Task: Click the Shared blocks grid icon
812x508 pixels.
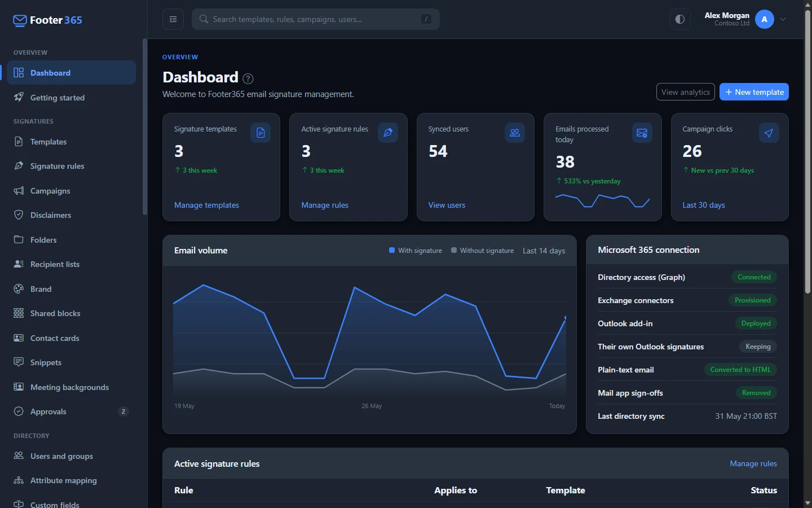Action: (19, 313)
